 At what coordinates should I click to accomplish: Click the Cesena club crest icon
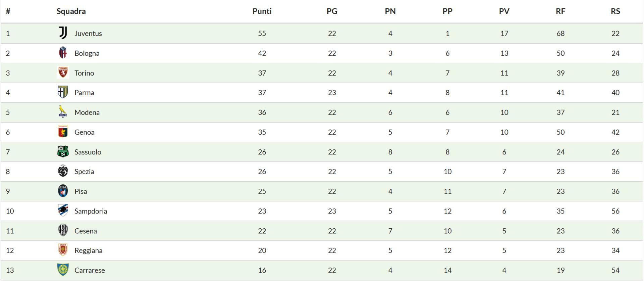click(x=63, y=230)
